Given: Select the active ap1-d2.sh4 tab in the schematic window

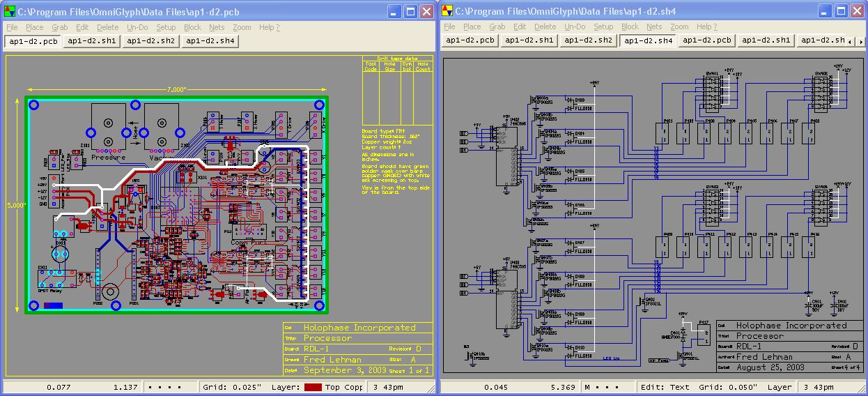Looking at the screenshot, I should pyautogui.click(x=648, y=40).
